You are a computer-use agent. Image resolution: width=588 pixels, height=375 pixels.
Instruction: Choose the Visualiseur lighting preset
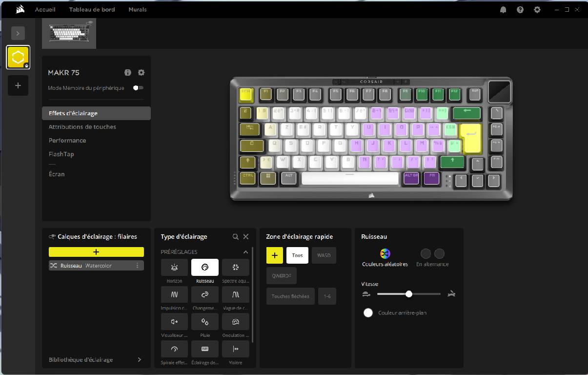[174, 322]
